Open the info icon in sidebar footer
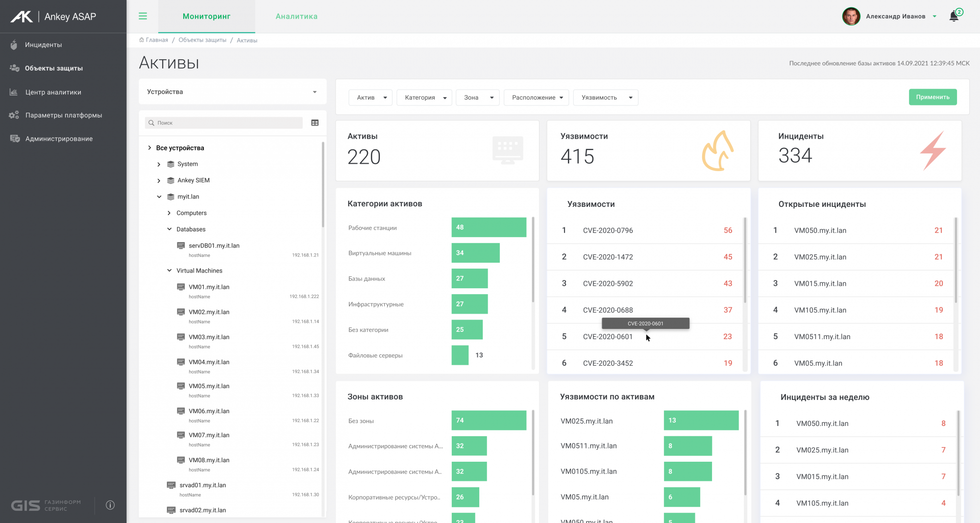Screen dimensions: 980x523 [x=110, y=505]
